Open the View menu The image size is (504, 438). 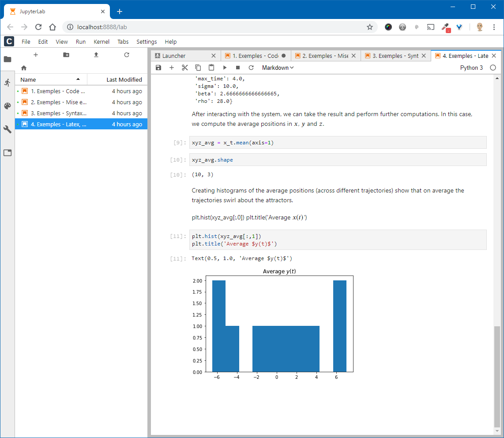[62, 42]
